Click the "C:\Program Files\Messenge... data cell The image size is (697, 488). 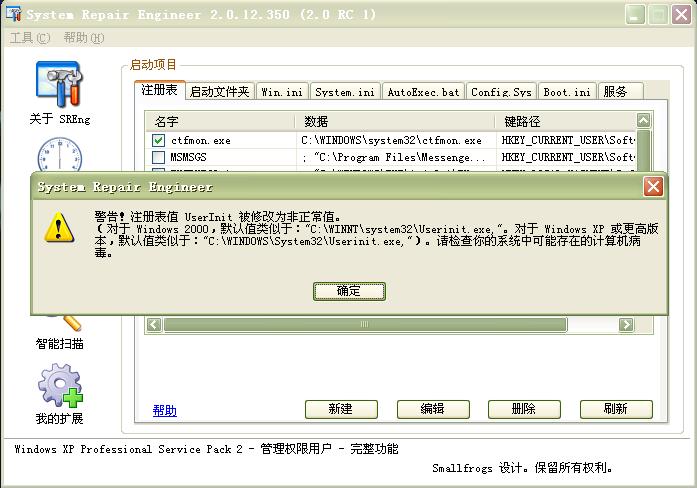394,157
